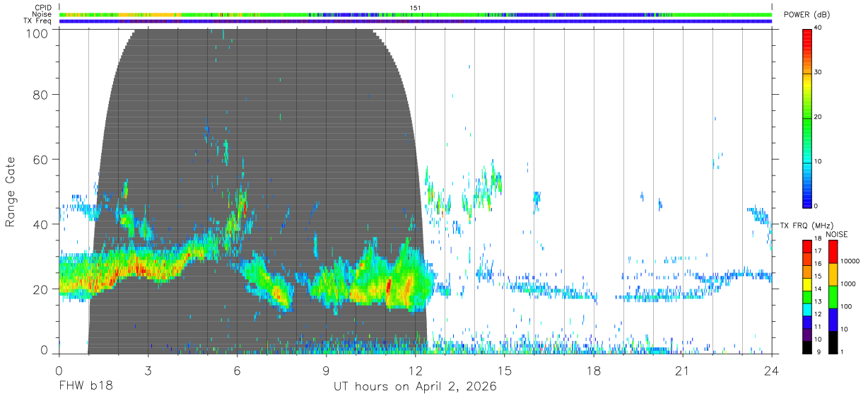Click the TX Freq color strip above the plot
The height and width of the screenshot is (401, 868).
tap(415, 21)
